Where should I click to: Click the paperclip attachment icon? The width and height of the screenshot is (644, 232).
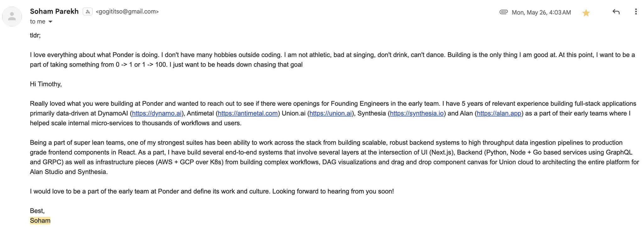[503, 12]
